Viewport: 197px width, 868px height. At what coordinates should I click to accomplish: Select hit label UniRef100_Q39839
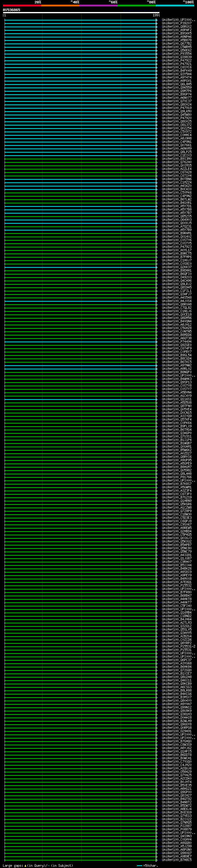click(x=177, y=57)
